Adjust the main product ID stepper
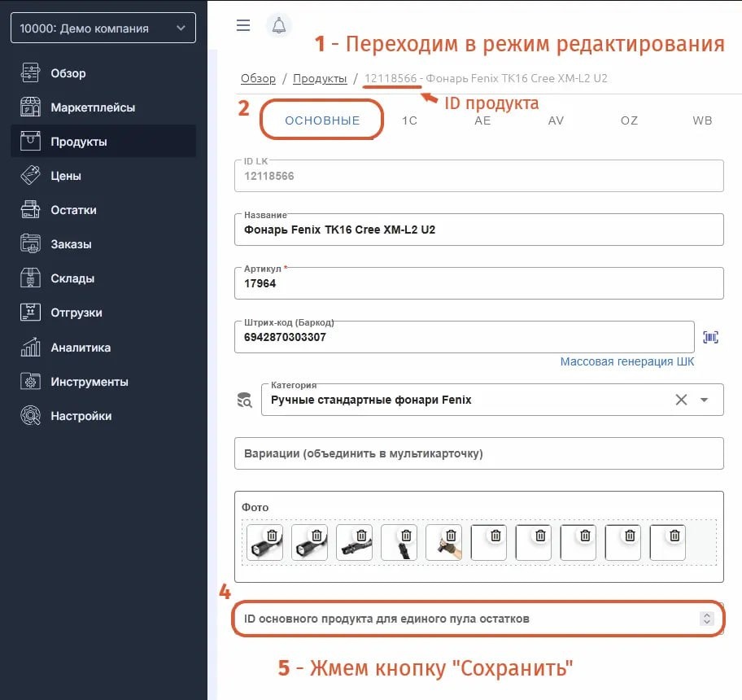This screenshot has height=700, width=742. pyautogui.click(x=706, y=619)
